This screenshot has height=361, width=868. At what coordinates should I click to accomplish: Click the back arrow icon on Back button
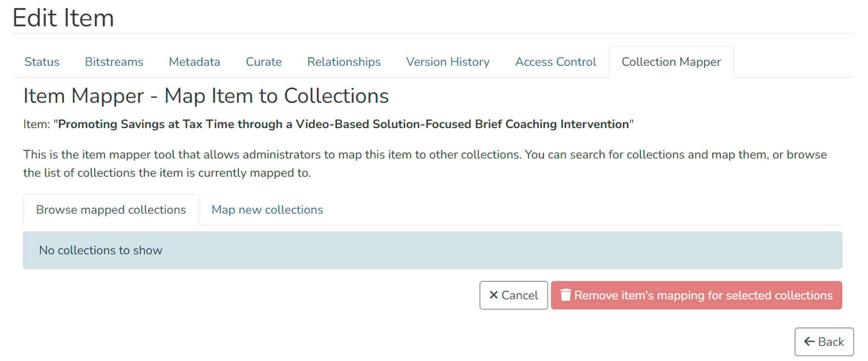809,342
